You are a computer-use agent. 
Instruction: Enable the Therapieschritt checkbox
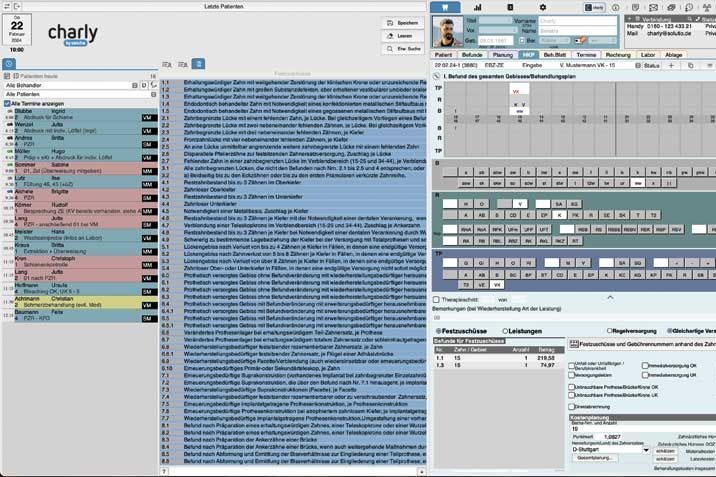(x=436, y=299)
